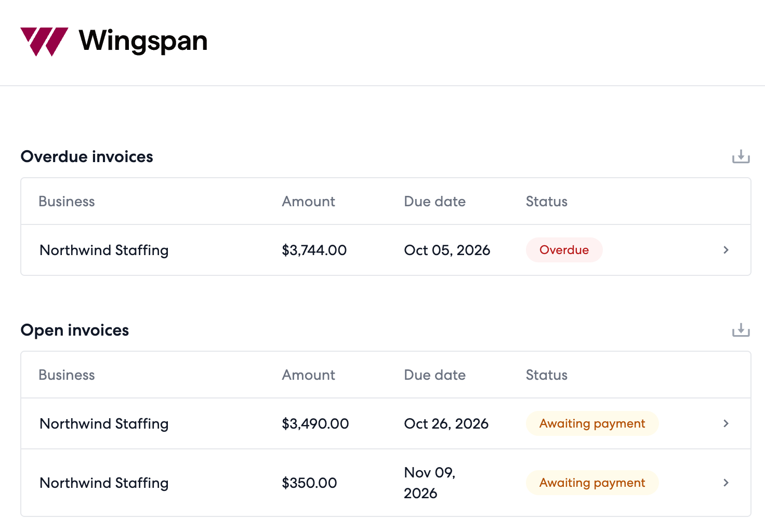Open the $3,490.00 invoice row chevron
The width and height of the screenshot is (765, 532).
click(726, 423)
